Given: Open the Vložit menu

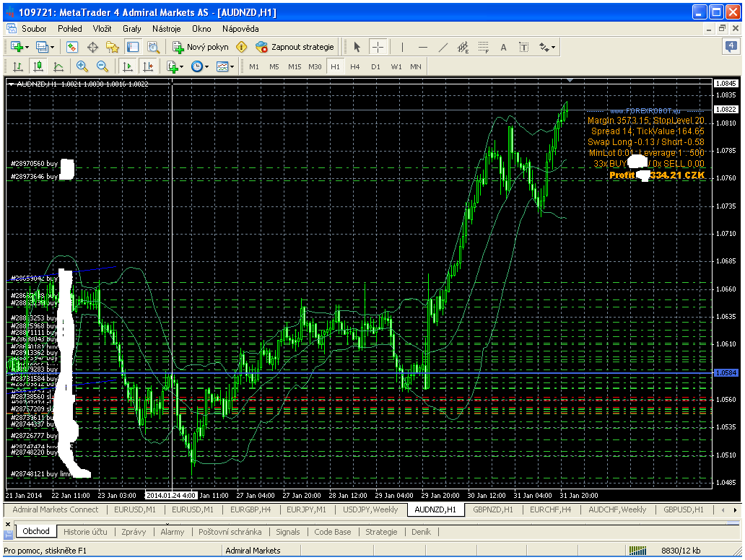Looking at the screenshot, I should (103, 28).
